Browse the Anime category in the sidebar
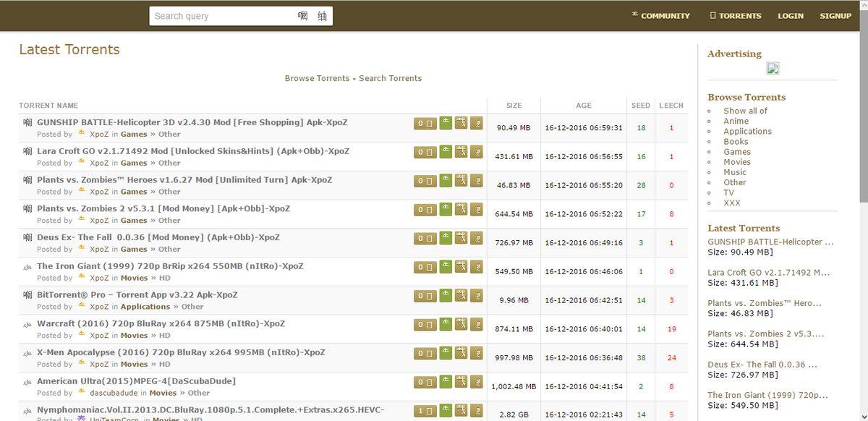 736,121
